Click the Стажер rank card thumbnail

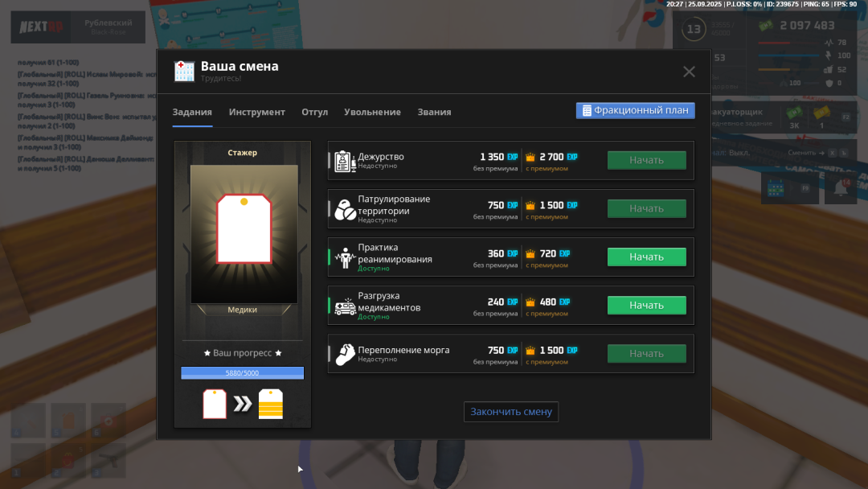coord(243,233)
